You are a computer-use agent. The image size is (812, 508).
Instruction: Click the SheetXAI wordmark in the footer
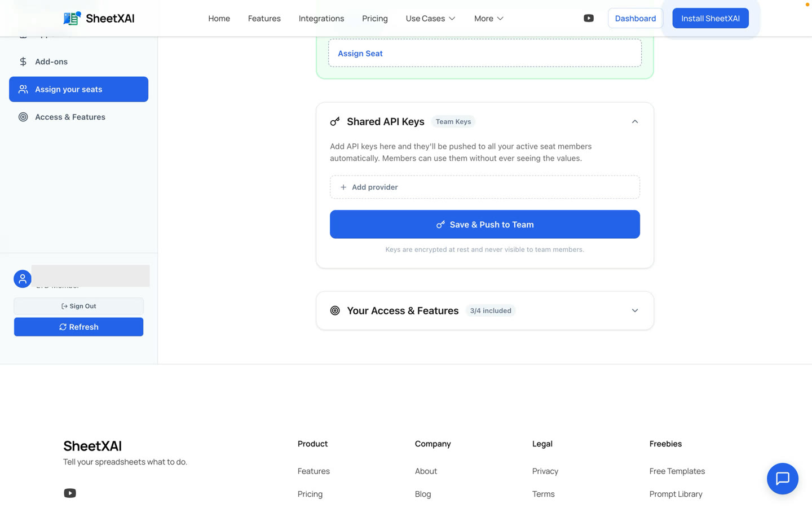(x=92, y=446)
